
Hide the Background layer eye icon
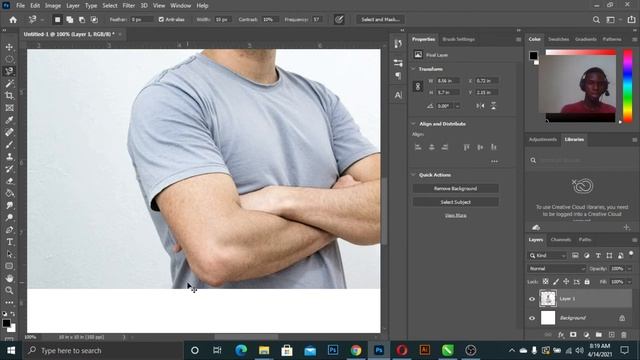click(x=532, y=318)
